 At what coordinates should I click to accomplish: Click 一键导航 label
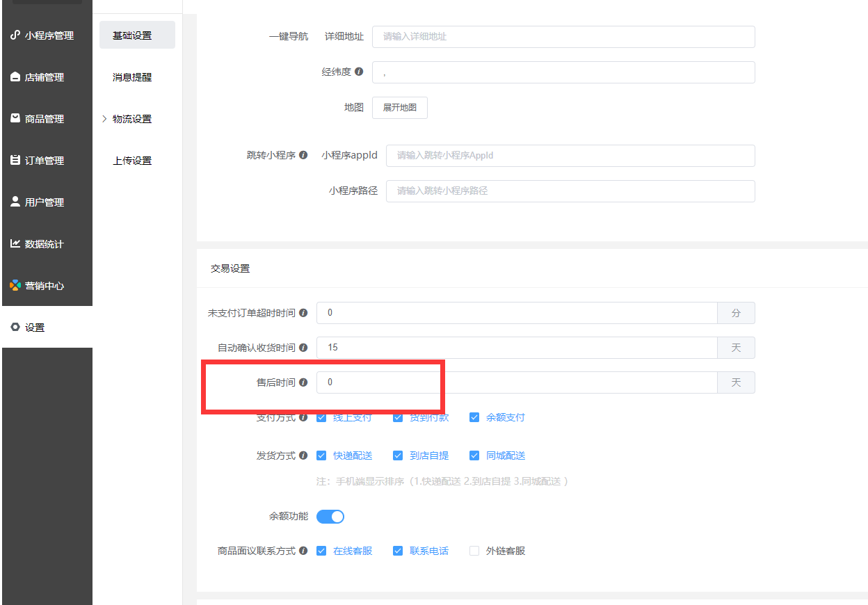point(288,36)
